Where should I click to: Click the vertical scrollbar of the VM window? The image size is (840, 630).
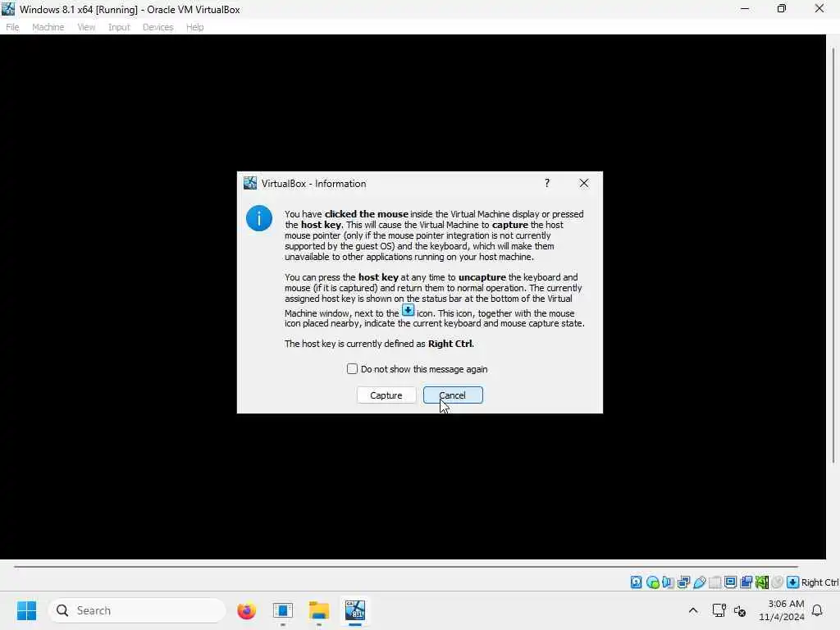[x=833, y=256]
